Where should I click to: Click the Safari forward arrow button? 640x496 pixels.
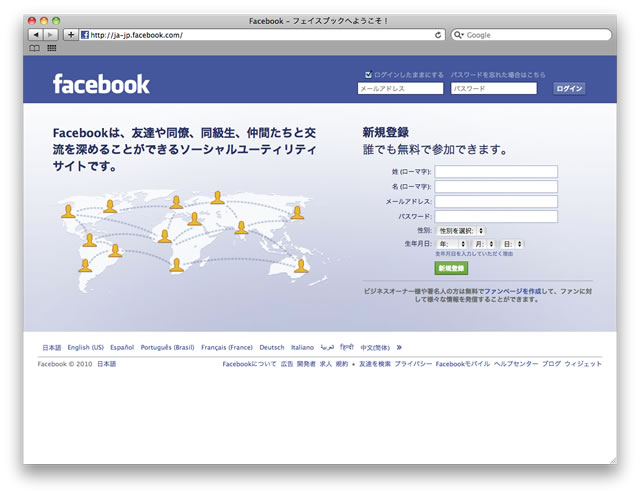click(x=51, y=35)
